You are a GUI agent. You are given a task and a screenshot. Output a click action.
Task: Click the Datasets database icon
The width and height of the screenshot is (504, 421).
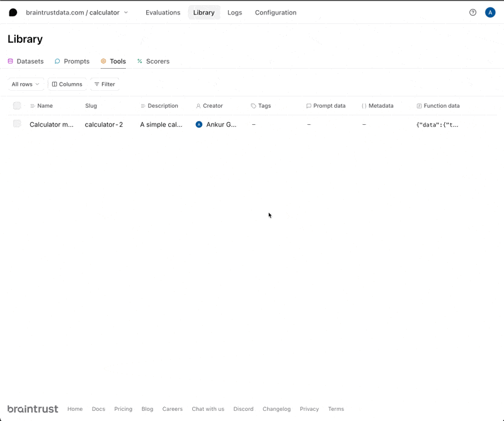[10, 61]
